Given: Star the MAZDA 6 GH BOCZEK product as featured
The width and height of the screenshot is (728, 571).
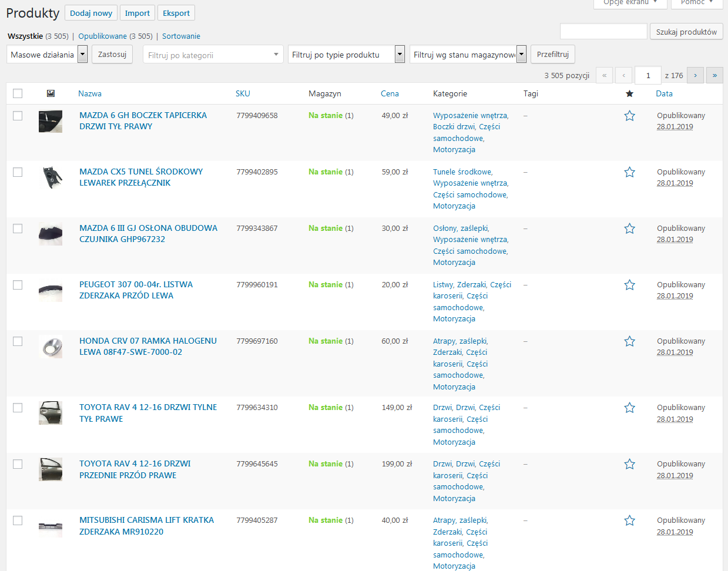Looking at the screenshot, I should (629, 116).
